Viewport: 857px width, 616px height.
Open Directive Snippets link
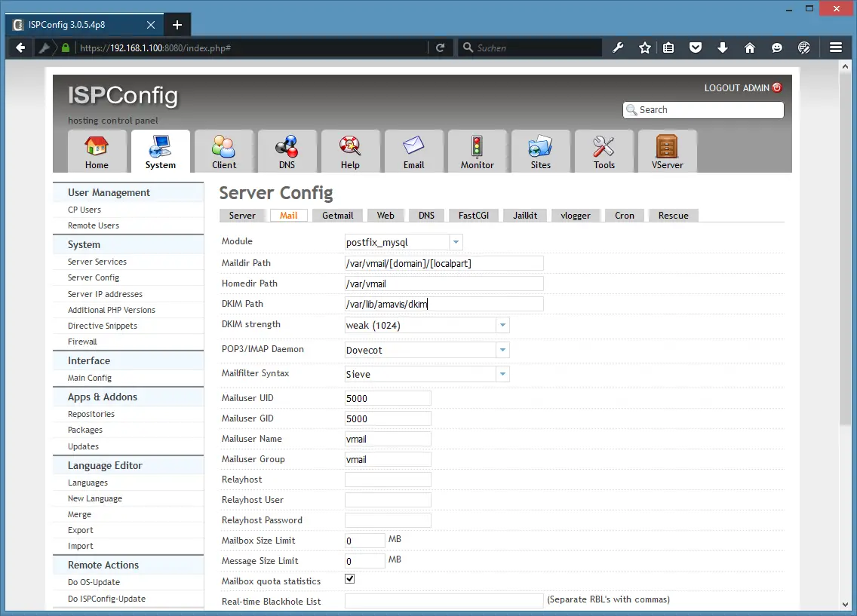pyautogui.click(x=102, y=326)
